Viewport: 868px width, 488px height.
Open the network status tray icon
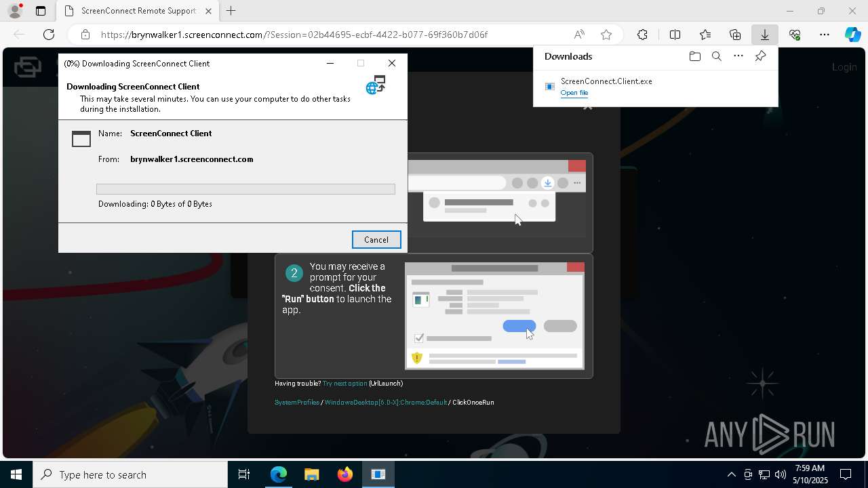point(764,474)
